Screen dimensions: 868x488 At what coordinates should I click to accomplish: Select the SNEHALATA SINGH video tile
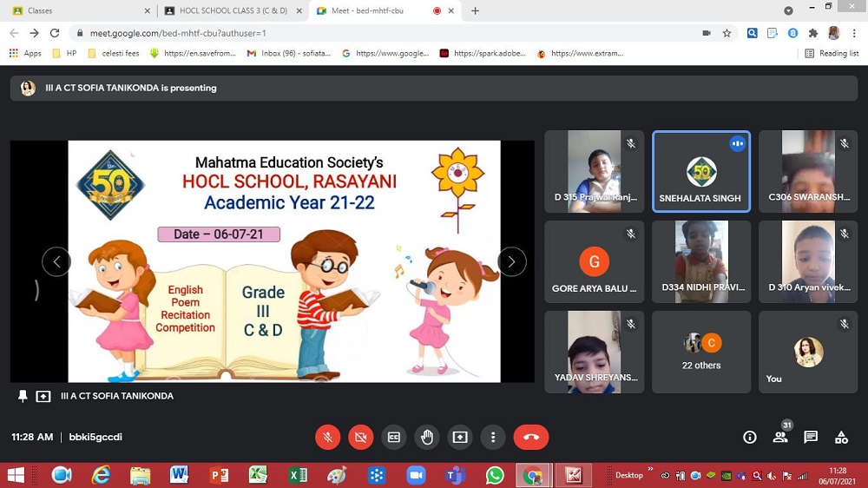coord(700,171)
